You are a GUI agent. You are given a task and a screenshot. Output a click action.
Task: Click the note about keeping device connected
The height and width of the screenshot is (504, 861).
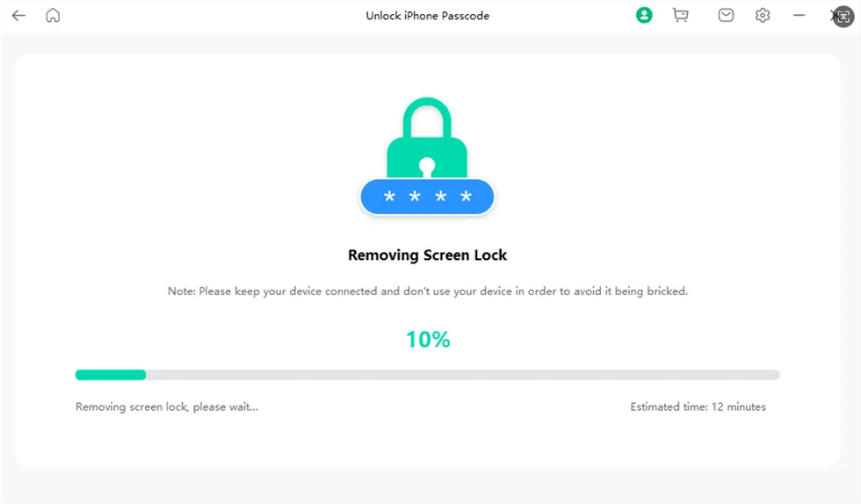click(428, 292)
